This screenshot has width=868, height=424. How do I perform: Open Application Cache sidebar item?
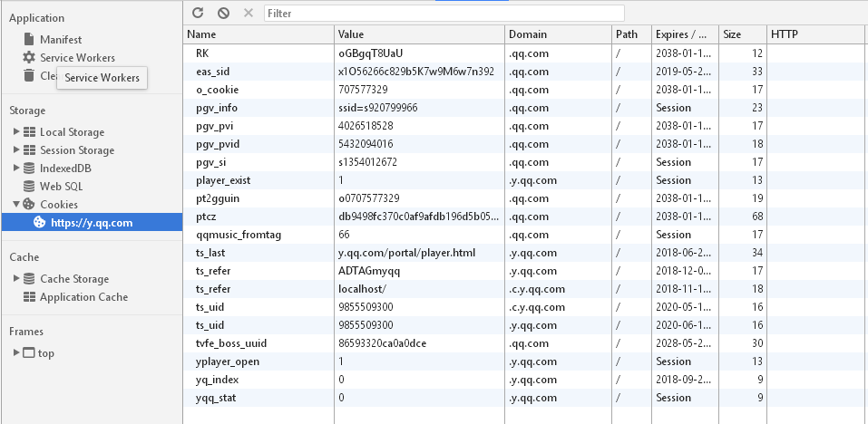click(83, 297)
